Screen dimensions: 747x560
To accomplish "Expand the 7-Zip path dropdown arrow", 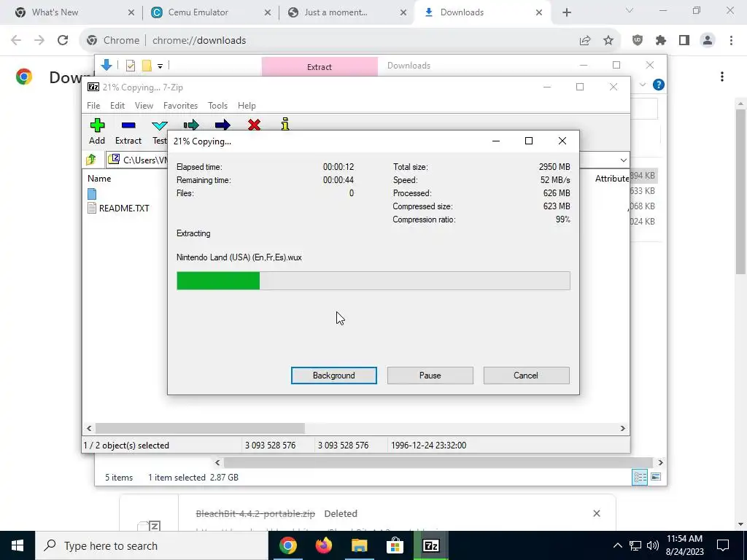I will 623,160.
